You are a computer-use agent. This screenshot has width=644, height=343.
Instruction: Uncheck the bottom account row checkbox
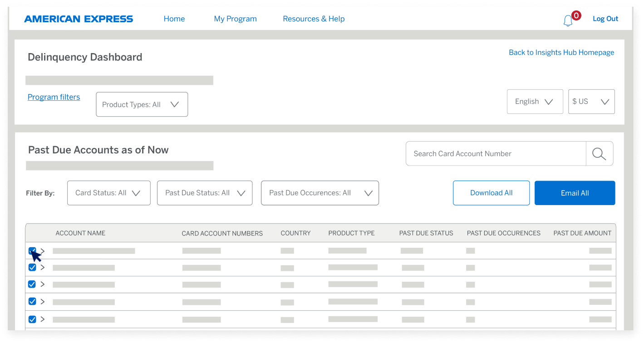[x=32, y=319]
